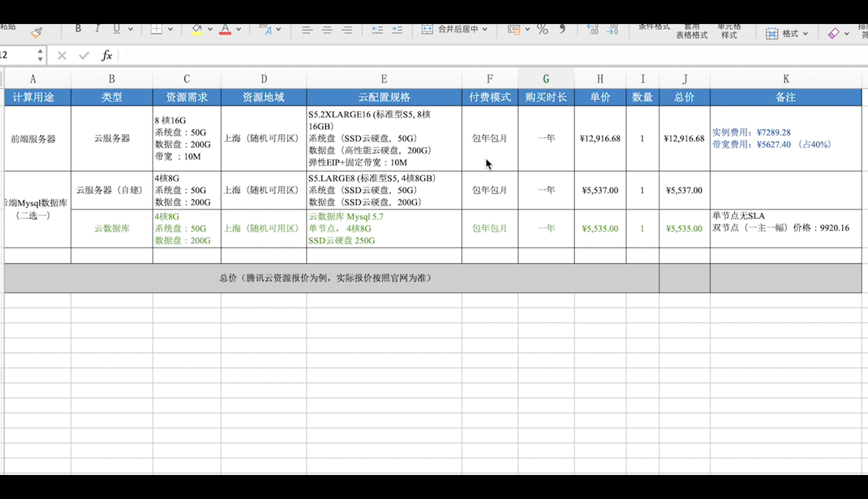Open the clear eraser dropdown arrow

(x=847, y=34)
